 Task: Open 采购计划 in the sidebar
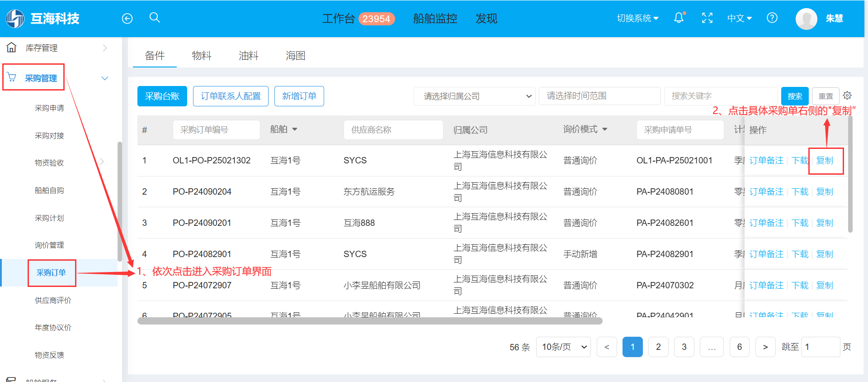49,218
